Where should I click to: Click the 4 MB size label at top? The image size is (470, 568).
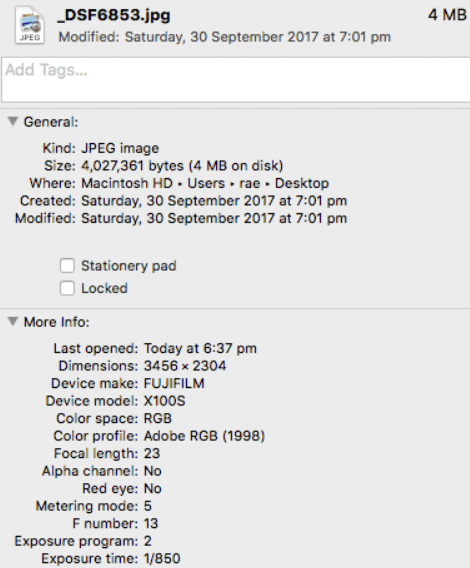(x=447, y=15)
